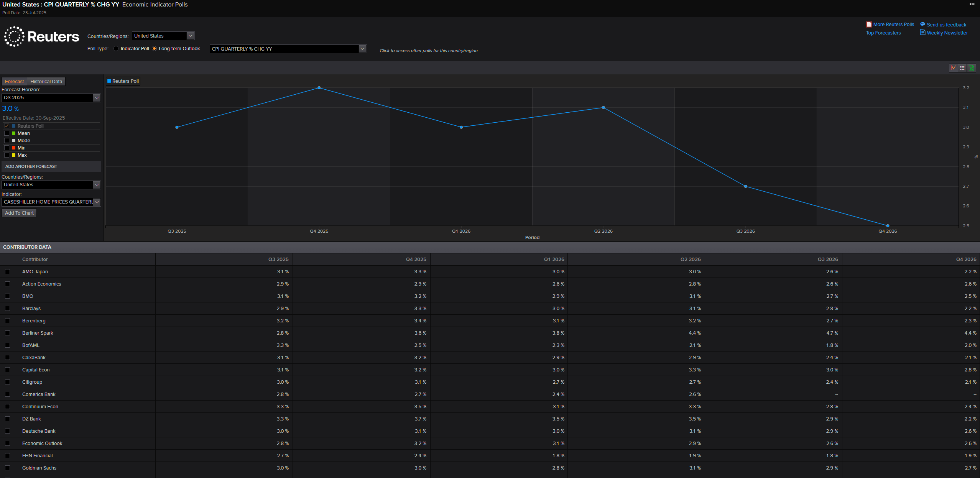Open the sidebar Countries/Regions United States dropdown
Screen dimensions: 980x478
51,185
